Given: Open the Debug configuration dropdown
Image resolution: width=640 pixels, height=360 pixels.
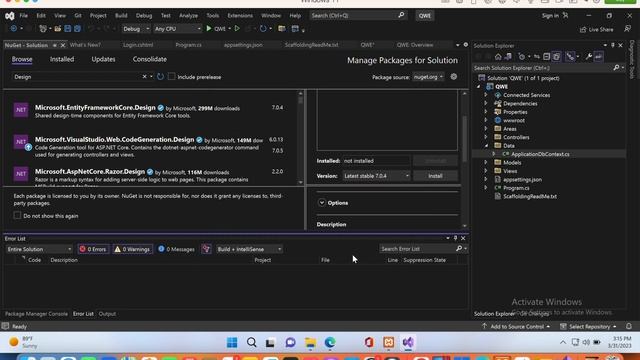Looking at the screenshot, I should click(136, 29).
